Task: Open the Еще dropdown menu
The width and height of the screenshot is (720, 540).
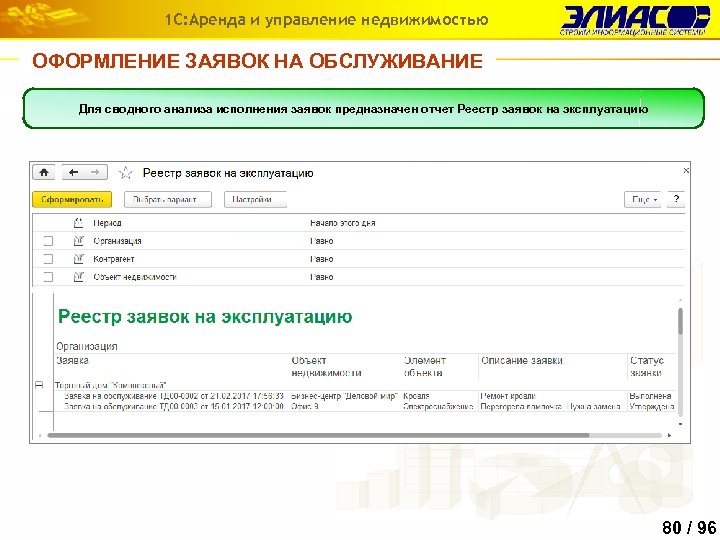Action: tap(642, 200)
